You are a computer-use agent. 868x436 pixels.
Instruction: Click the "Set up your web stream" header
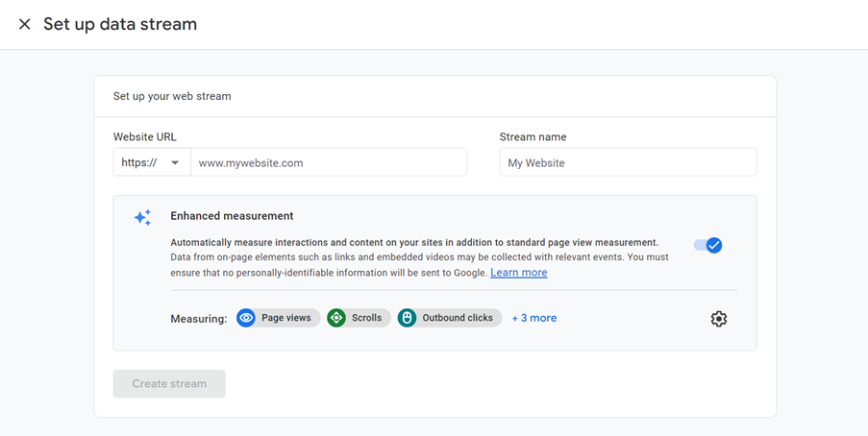pyautogui.click(x=172, y=96)
